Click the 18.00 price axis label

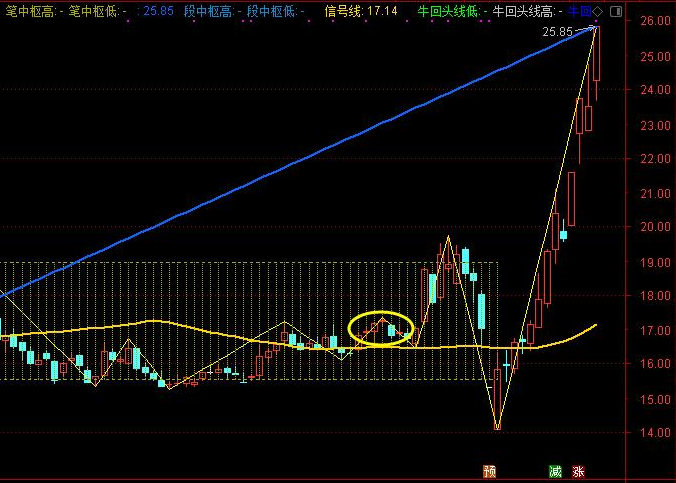(655, 295)
